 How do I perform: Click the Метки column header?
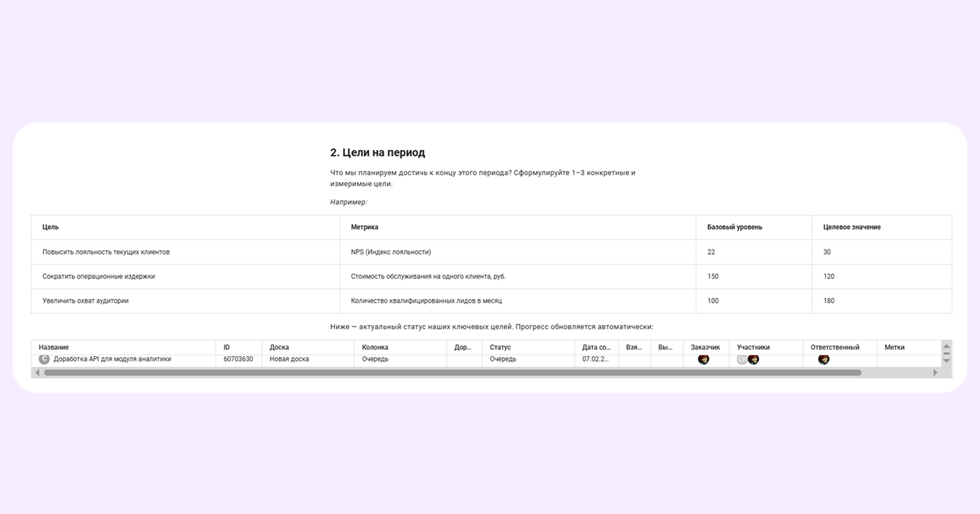click(894, 347)
